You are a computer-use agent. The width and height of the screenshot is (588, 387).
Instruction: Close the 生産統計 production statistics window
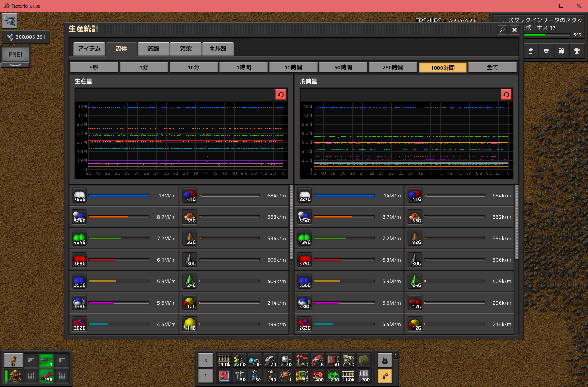click(514, 30)
